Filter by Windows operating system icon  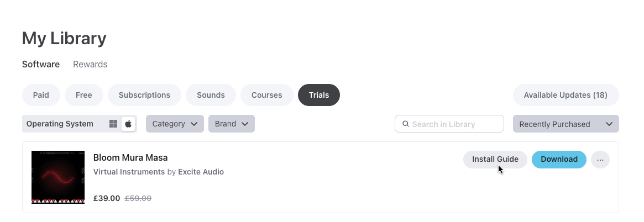[113, 124]
